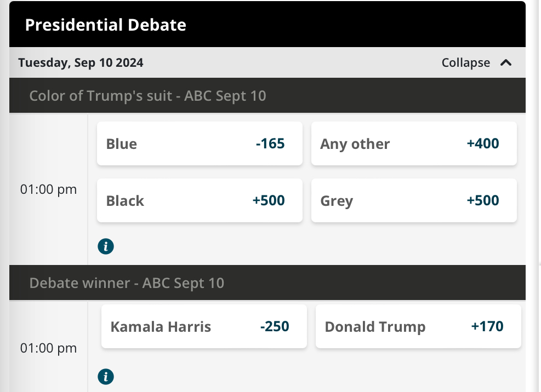
Task: Click the Presidential Debate title header
Action: click(106, 25)
